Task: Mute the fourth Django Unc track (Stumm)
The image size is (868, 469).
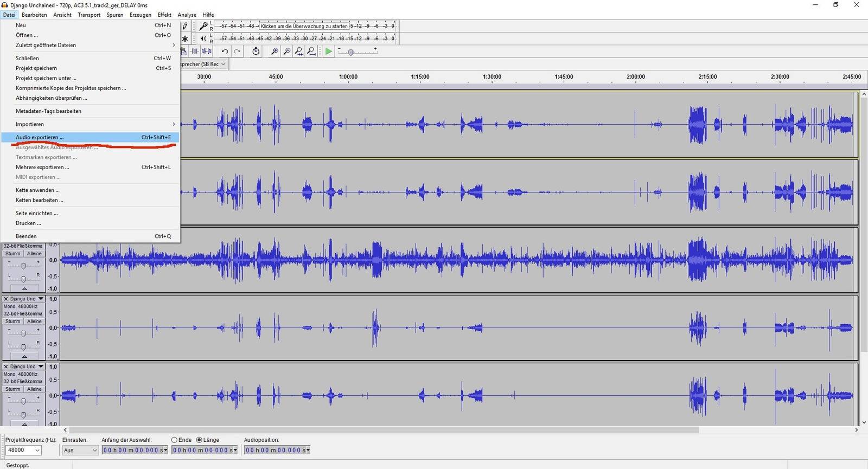Action: 12,322
